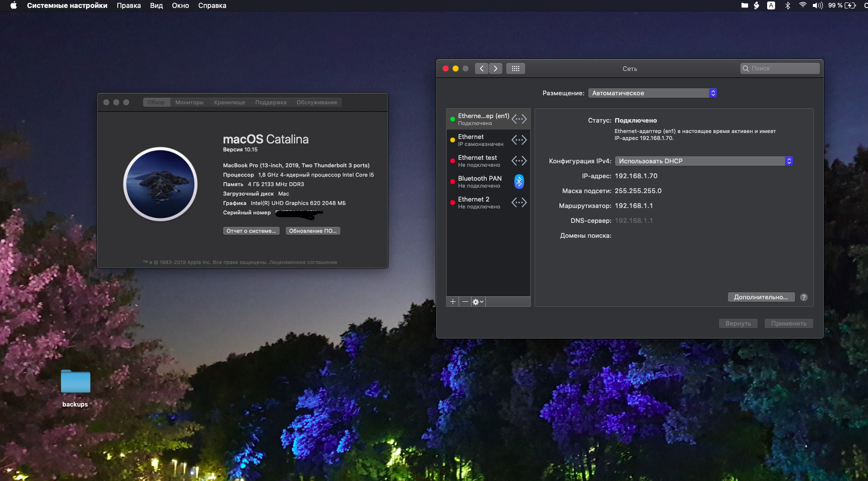Click Отчет о системе... button
The height and width of the screenshot is (481, 868).
[251, 231]
